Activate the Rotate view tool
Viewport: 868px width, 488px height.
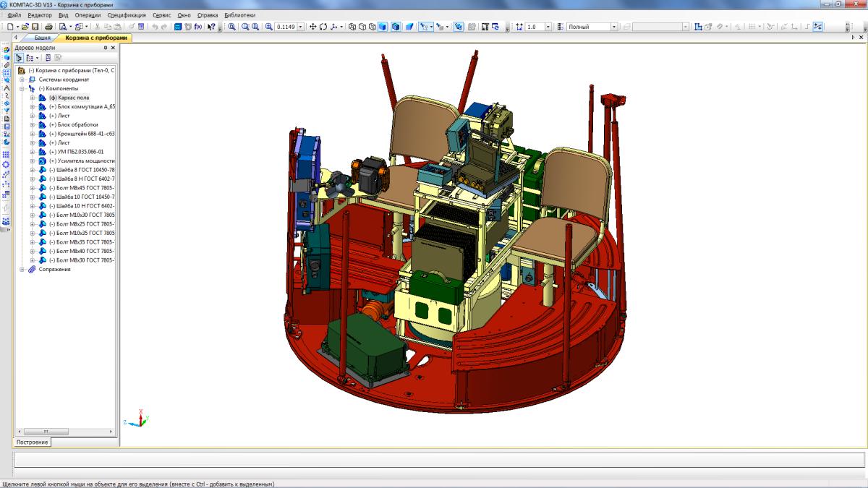[323, 27]
